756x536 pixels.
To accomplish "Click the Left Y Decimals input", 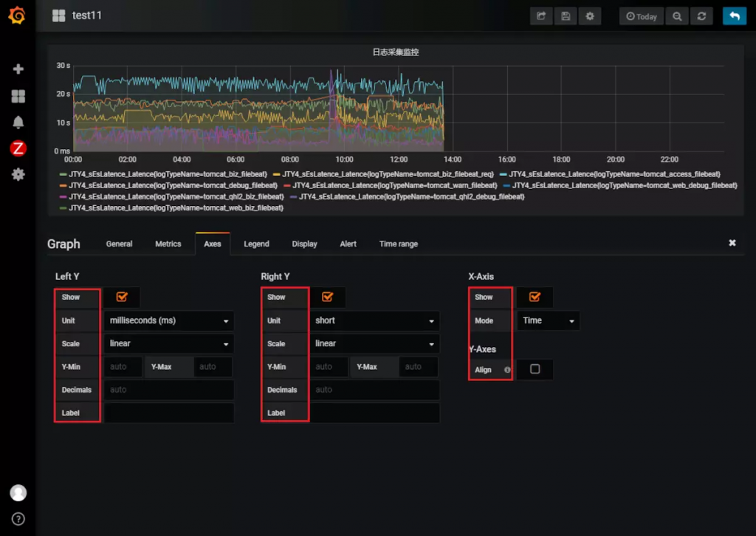I will (169, 390).
